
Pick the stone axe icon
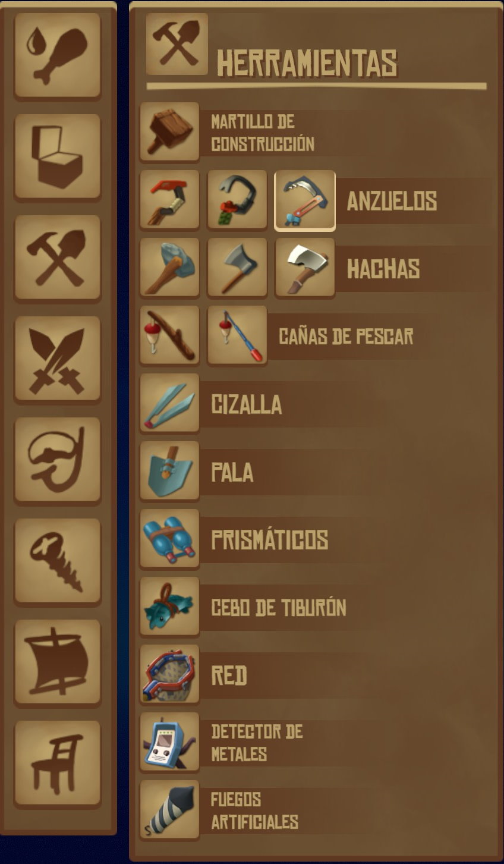click(169, 268)
